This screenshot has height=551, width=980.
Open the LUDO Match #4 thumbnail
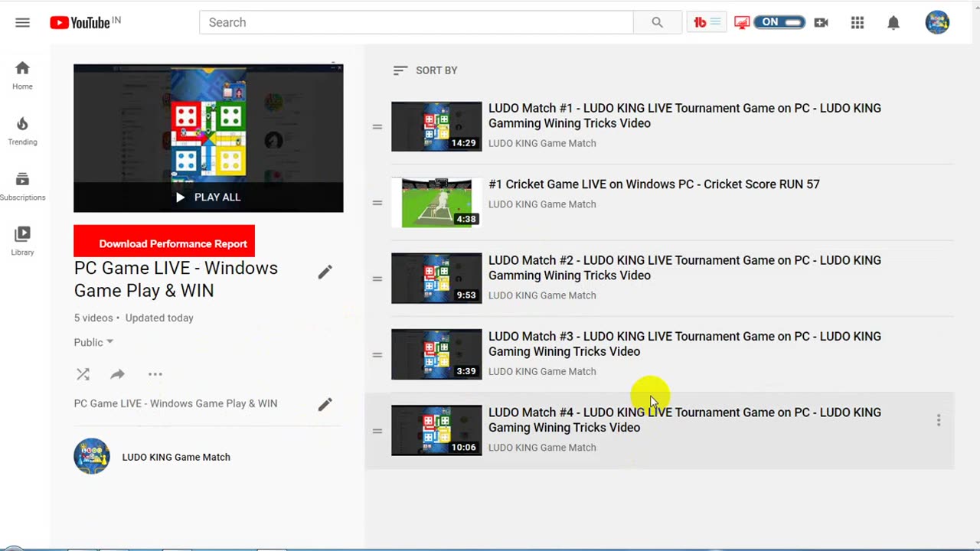point(436,431)
